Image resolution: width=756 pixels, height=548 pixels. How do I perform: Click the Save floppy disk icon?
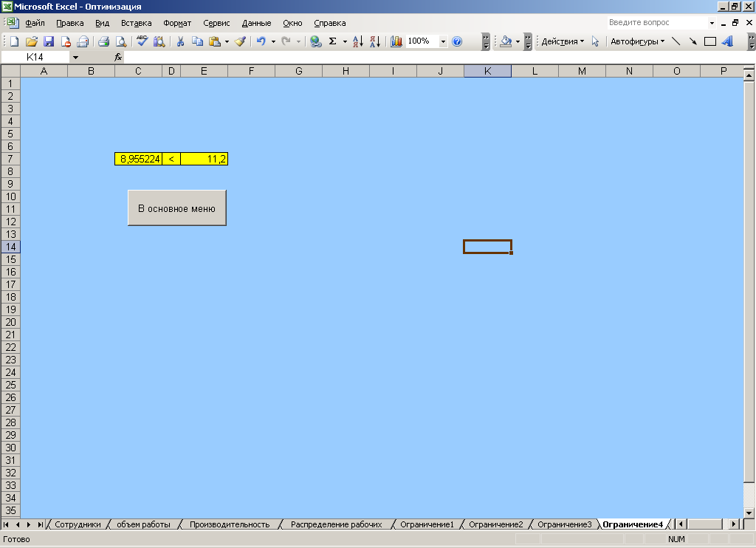coord(49,42)
